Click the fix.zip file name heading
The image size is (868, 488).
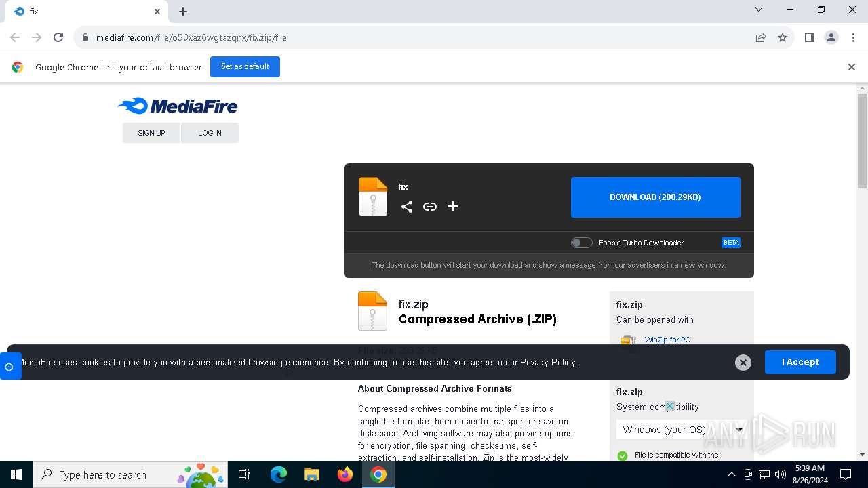[414, 304]
